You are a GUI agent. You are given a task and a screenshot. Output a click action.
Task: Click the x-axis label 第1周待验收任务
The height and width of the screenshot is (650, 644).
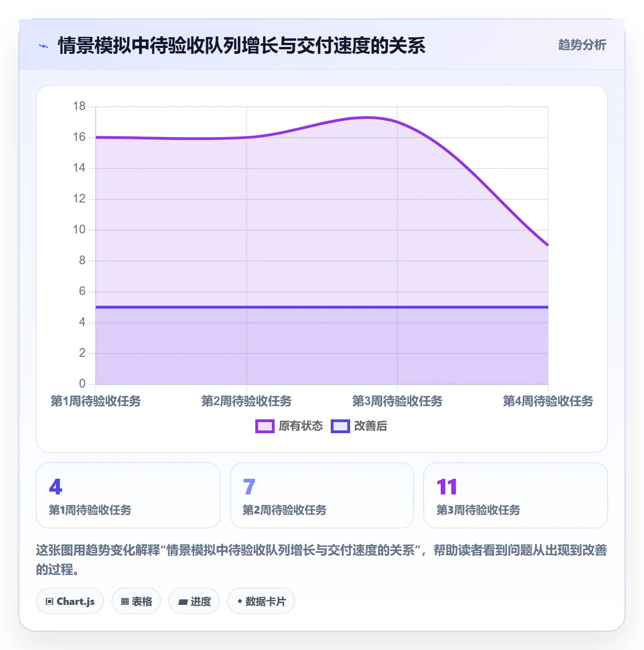coord(96,401)
